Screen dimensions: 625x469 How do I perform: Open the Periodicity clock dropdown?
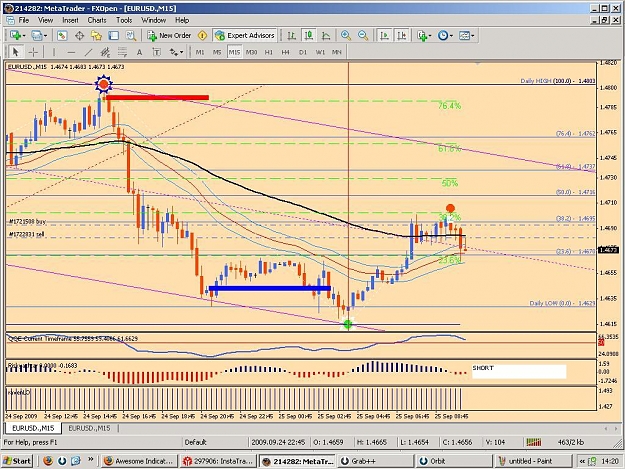tap(445, 35)
